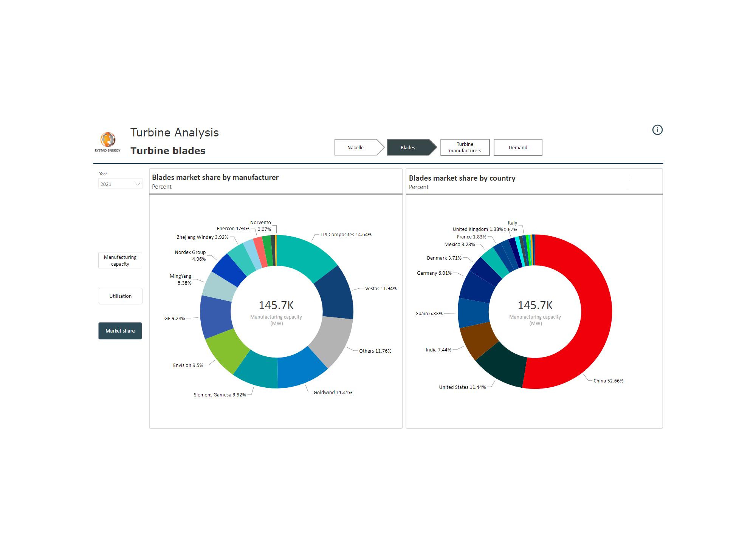Click the 'Zhejiang Windey 3.92%' label
The height and width of the screenshot is (551, 756).
pos(203,237)
